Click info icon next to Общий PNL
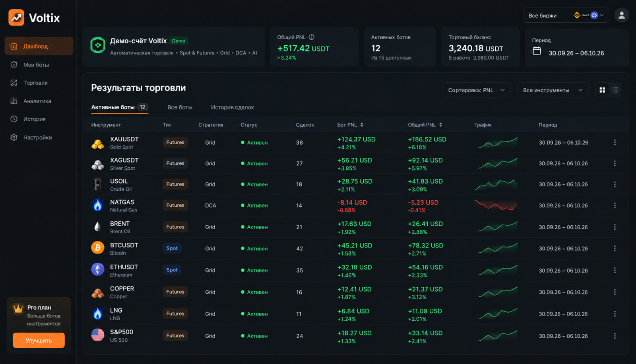636x364 pixels. click(312, 37)
